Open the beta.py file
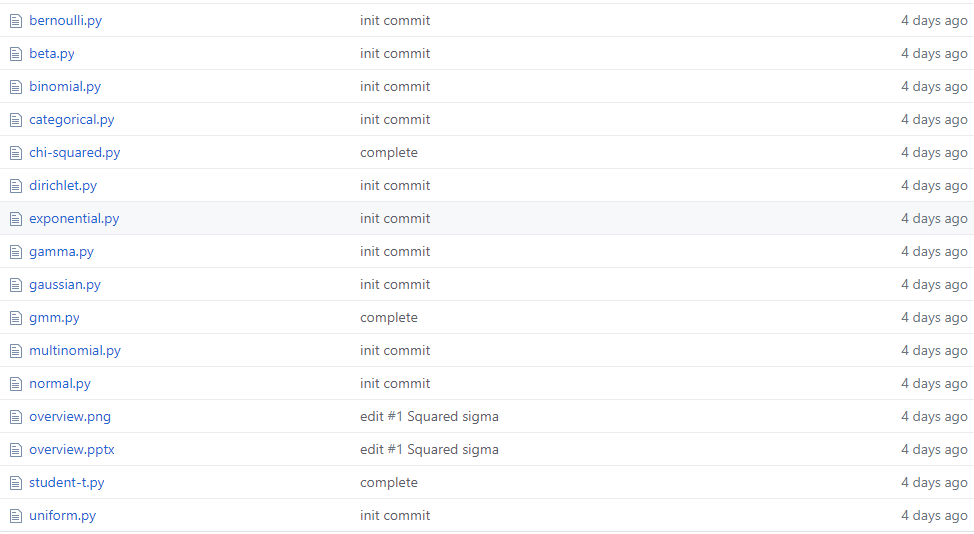The width and height of the screenshot is (974, 534). pyautogui.click(x=52, y=53)
